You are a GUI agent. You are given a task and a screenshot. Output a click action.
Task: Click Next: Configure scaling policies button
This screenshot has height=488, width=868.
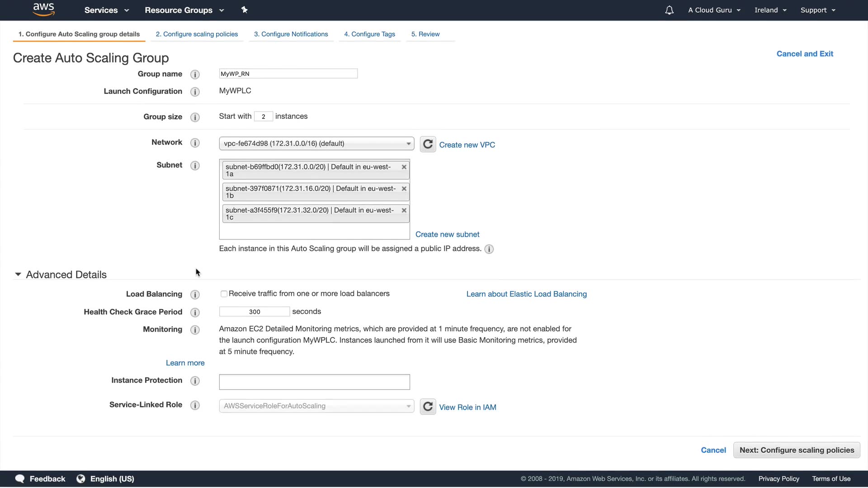point(797,450)
